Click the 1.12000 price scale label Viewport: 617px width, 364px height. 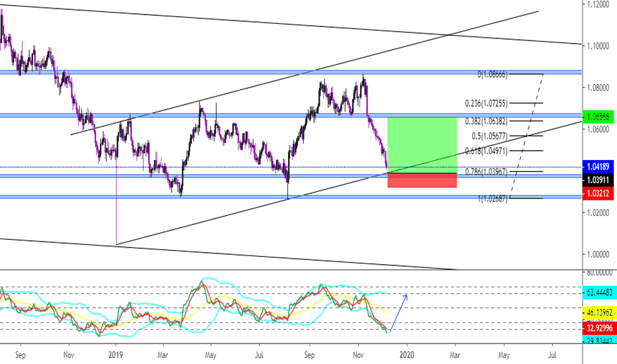[597, 5]
